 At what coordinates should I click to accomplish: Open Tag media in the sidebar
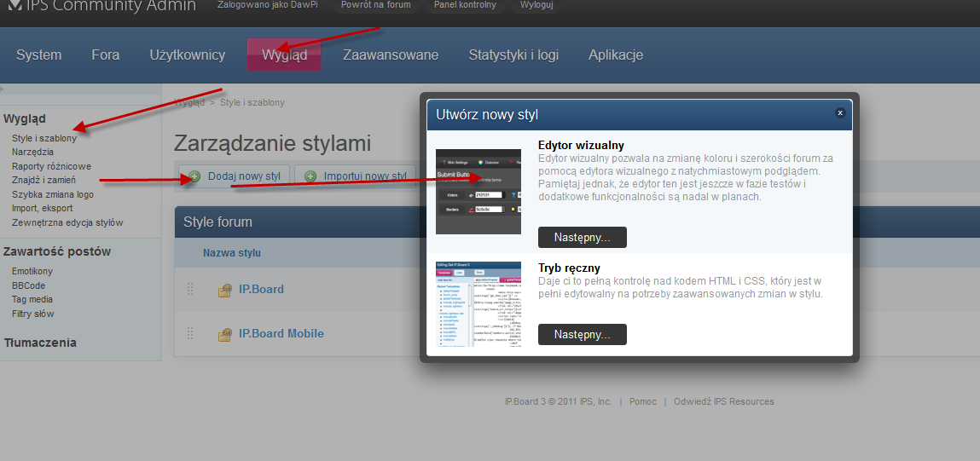[x=32, y=299]
